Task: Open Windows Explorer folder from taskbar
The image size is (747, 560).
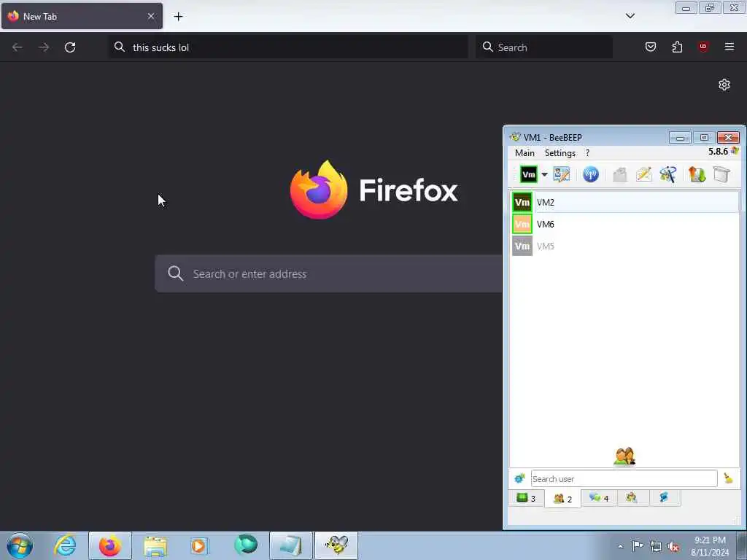Action: 155,545
